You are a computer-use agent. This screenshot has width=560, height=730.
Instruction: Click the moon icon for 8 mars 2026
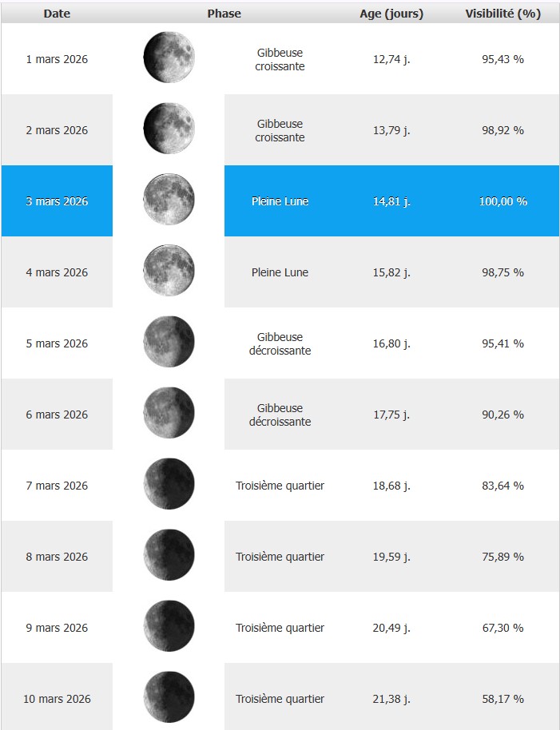tap(169, 555)
